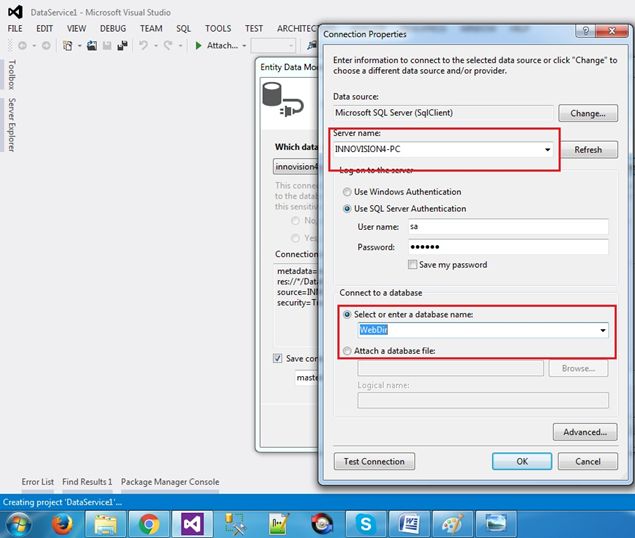Choose Attach a database file option

[347, 351]
